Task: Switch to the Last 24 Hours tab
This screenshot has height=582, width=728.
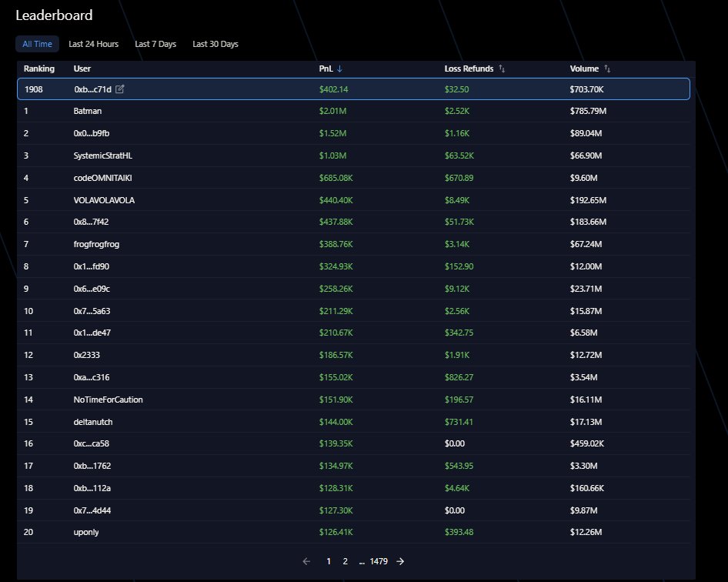Action: pos(93,44)
